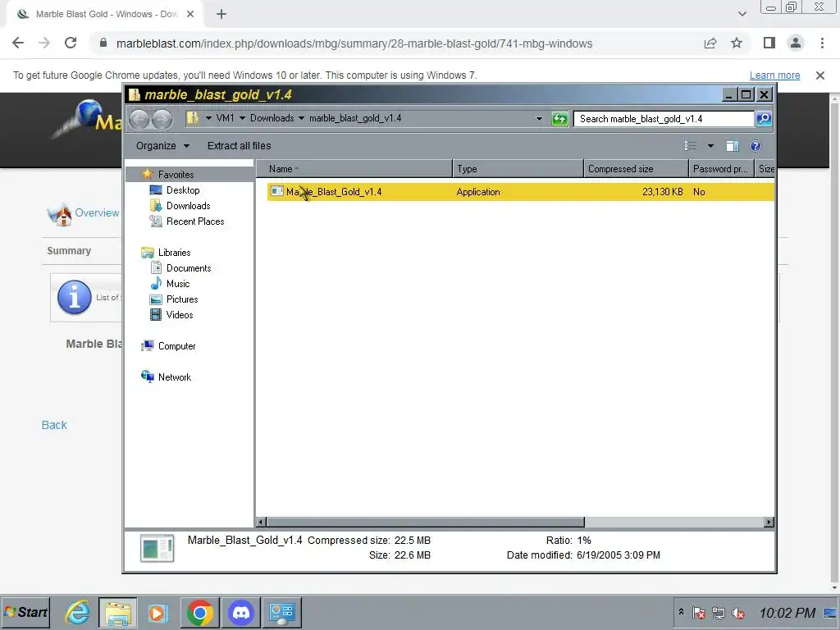
Task: Sort by Password protected column header
Action: click(721, 169)
